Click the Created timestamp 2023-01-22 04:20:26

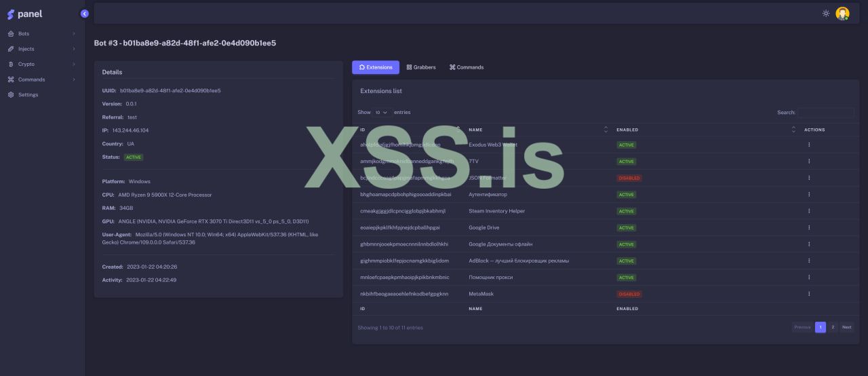tap(151, 267)
